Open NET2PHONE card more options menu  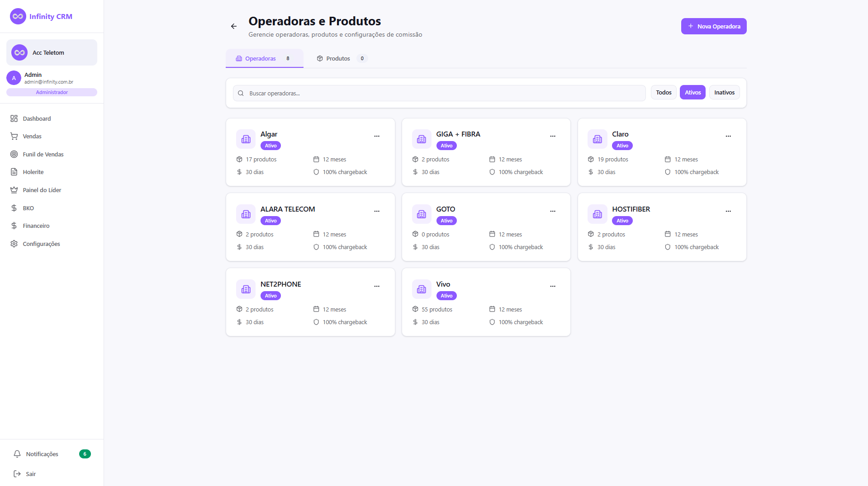coord(377,286)
